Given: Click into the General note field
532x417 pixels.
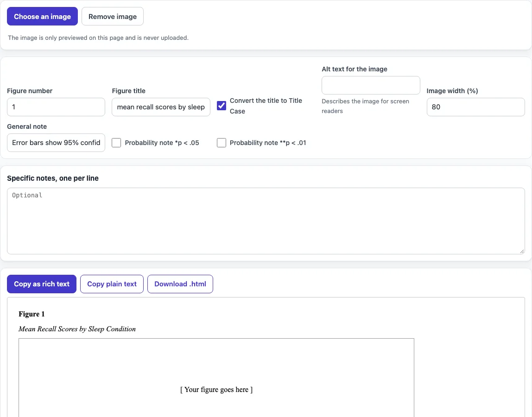Looking at the screenshot, I should [56, 143].
